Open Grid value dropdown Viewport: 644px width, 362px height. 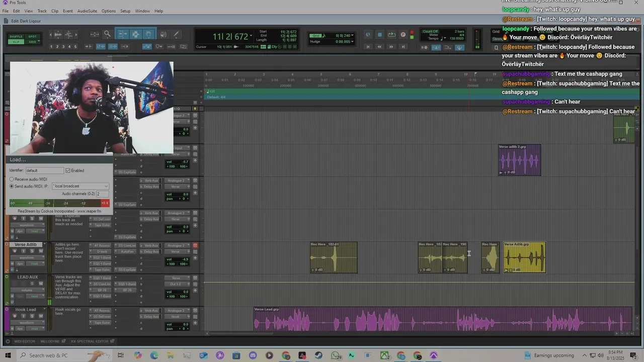click(x=352, y=36)
